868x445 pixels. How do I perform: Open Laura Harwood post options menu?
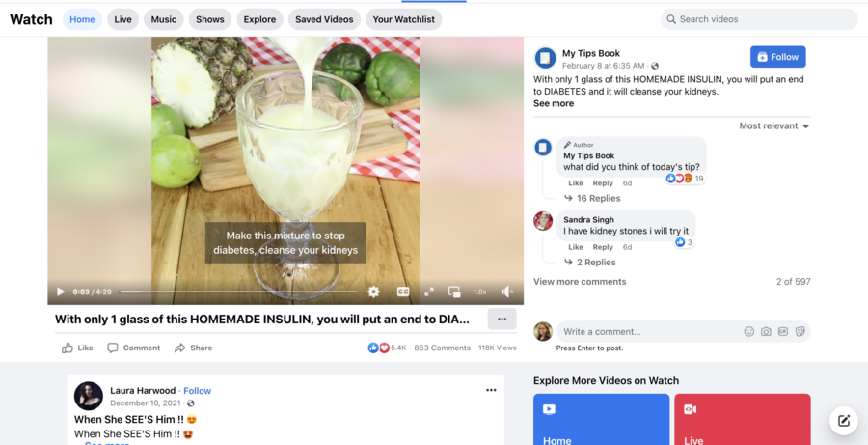pyautogui.click(x=491, y=390)
